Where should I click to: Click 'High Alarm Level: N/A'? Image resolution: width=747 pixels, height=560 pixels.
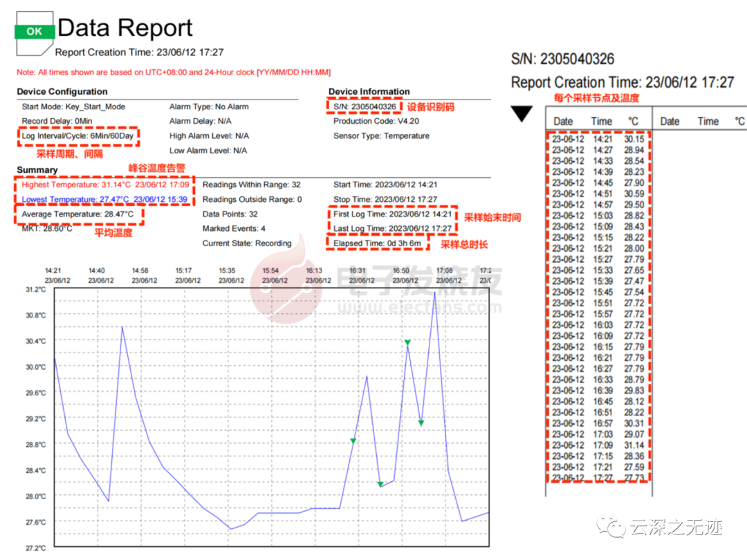[x=209, y=136]
